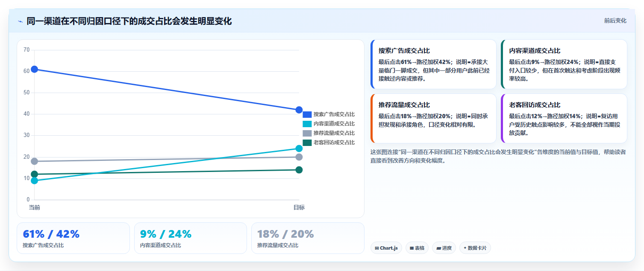Open the 老客回访成交占比 description card

coord(564,119)
